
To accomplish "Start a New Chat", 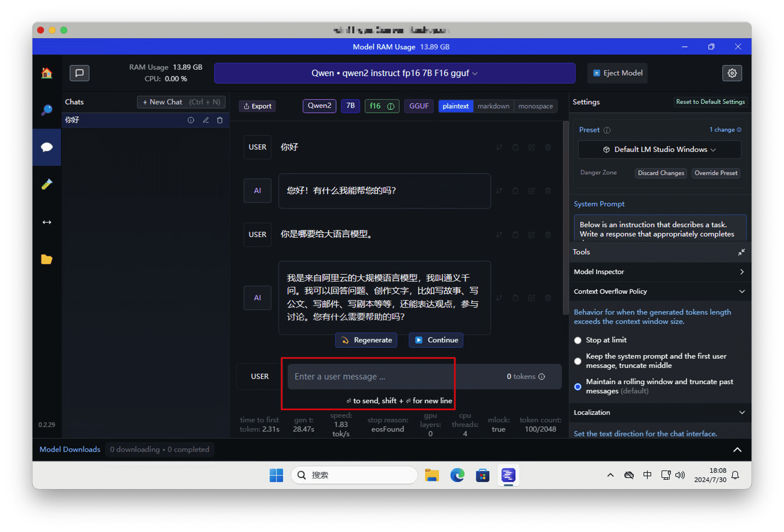I will coord(181,102).
